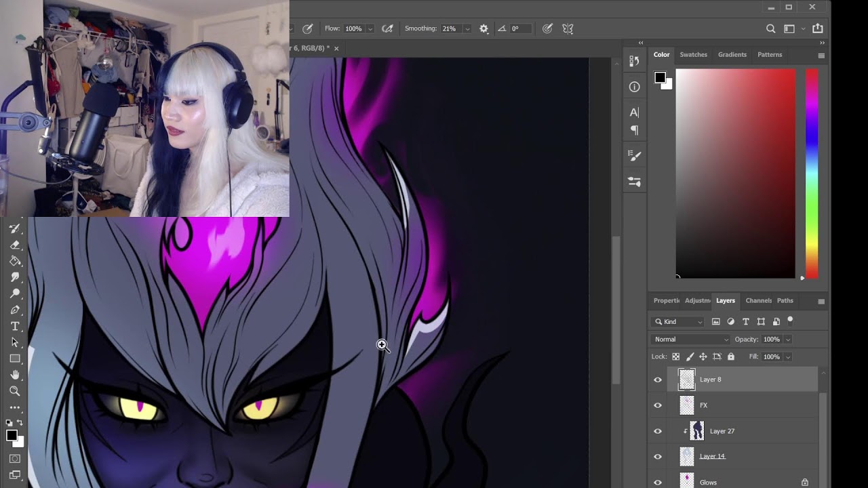This screenshot has height=488, width=868.
Task: Open the Normal blend mode dropdown
Action: [x=690, y=340]
